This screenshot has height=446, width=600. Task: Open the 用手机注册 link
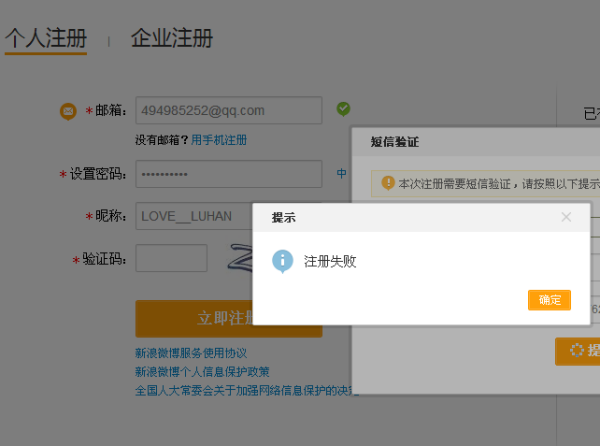[219, 140]
